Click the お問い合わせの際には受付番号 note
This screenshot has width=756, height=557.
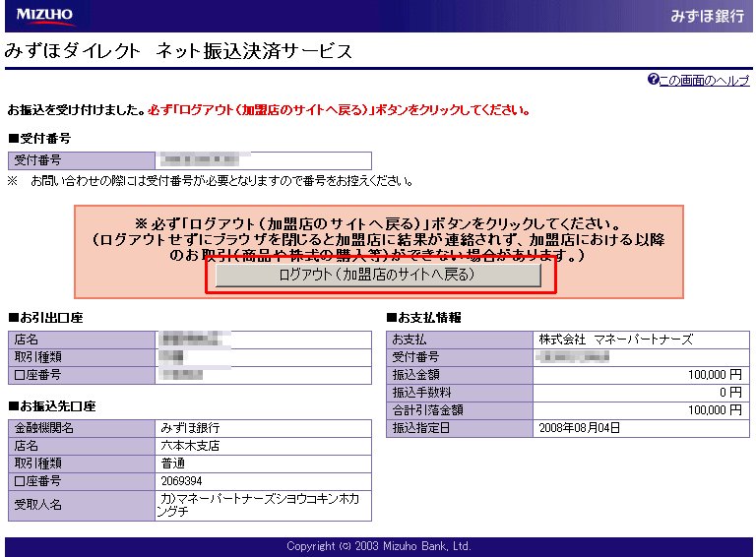(211, 181)
